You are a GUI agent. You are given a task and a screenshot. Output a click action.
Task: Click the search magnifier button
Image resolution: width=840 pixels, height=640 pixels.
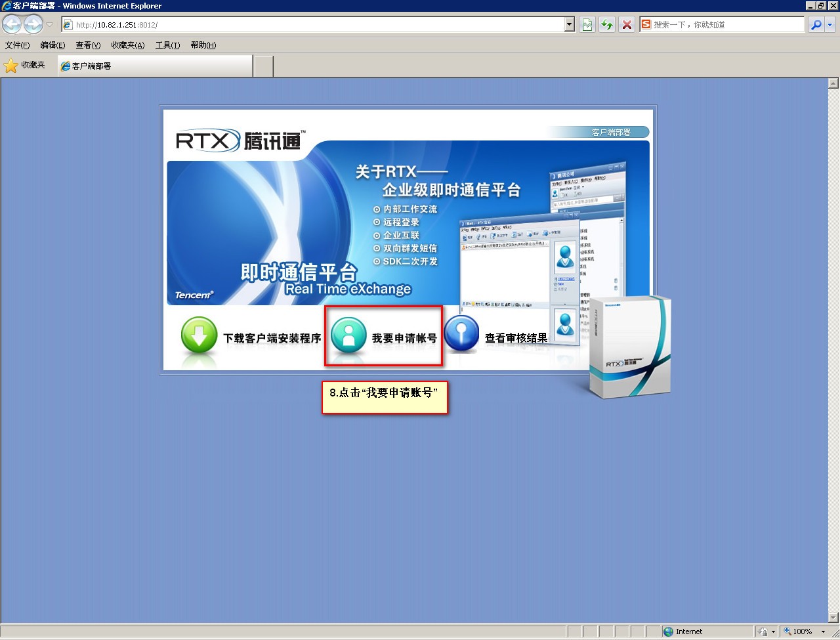pyautogui.click(x=816, y=25)
